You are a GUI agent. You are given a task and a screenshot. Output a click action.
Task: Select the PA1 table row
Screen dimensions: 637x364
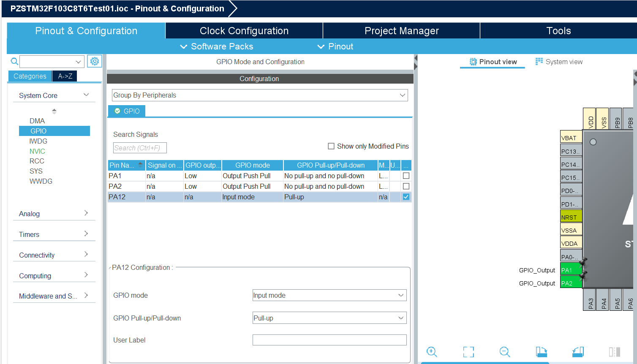(259, 176)
